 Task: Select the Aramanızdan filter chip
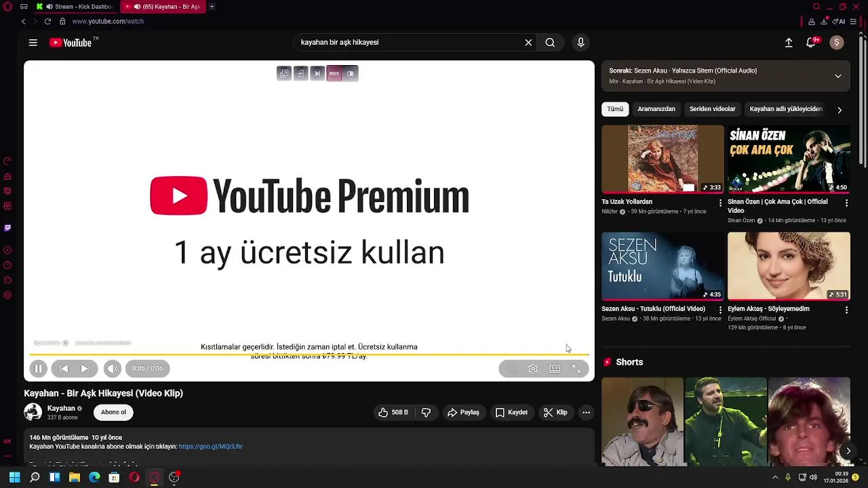pyautogui.click(x=656, y=109)
